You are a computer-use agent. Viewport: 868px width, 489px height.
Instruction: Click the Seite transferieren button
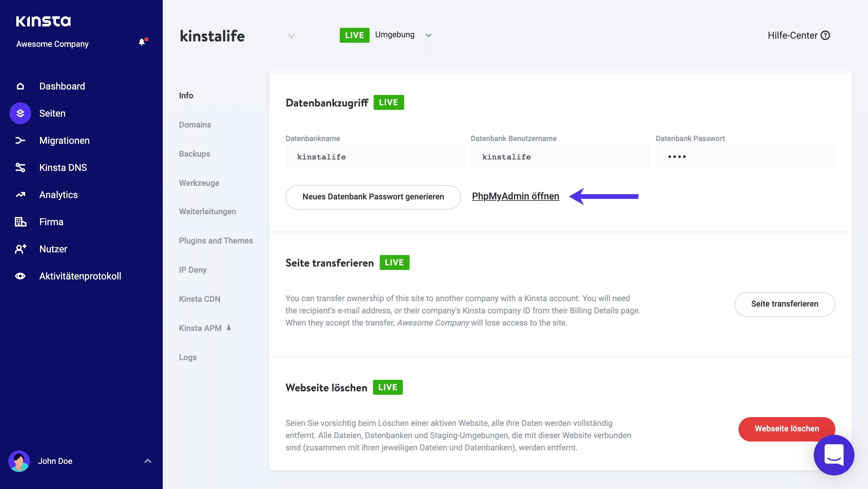pos(785,304)
